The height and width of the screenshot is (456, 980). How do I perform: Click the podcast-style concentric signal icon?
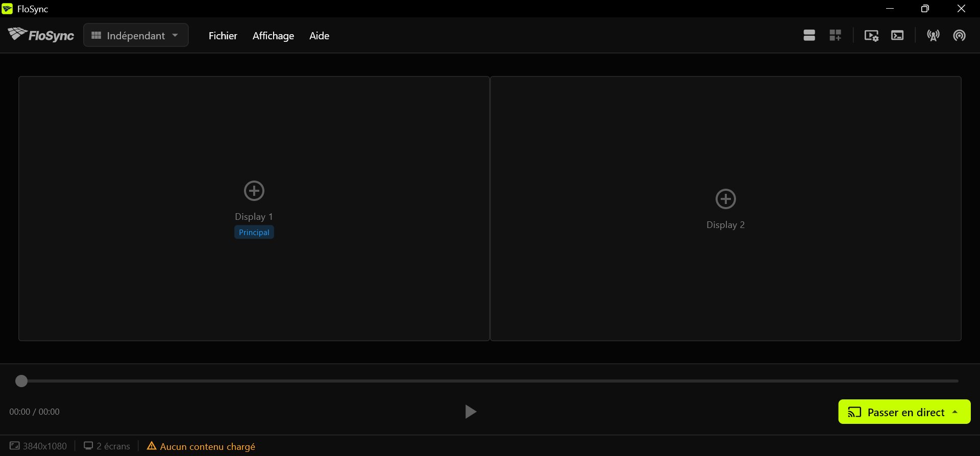tap(959, 35)
